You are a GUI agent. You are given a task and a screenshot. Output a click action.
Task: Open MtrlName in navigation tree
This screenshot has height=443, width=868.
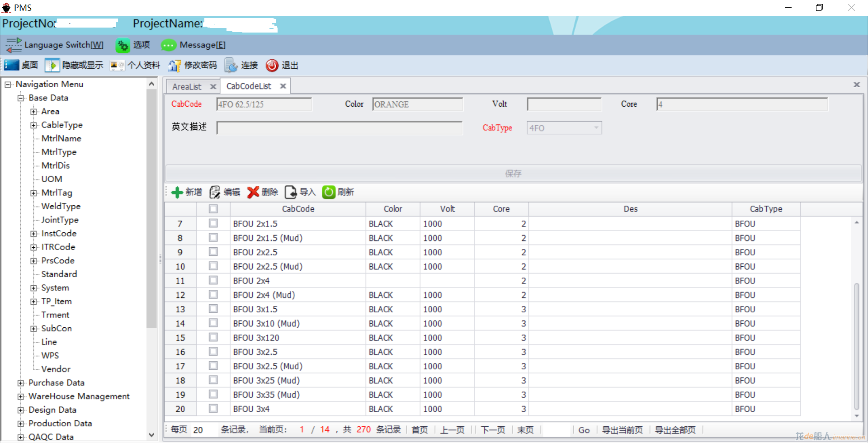pos(61,138)
